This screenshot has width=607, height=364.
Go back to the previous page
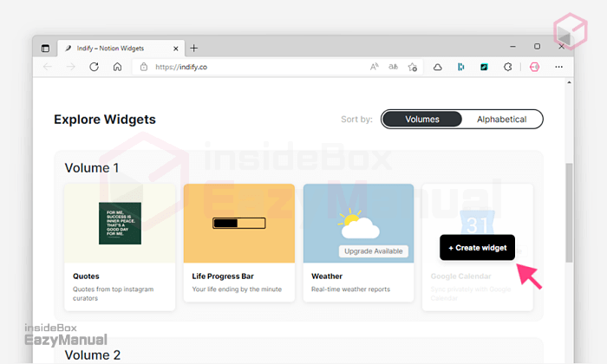(48, 67)
